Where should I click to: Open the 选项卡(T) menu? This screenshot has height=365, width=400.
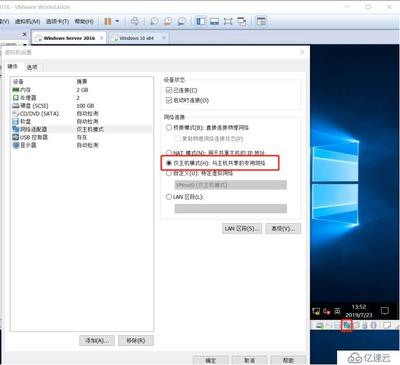[57, 21]
